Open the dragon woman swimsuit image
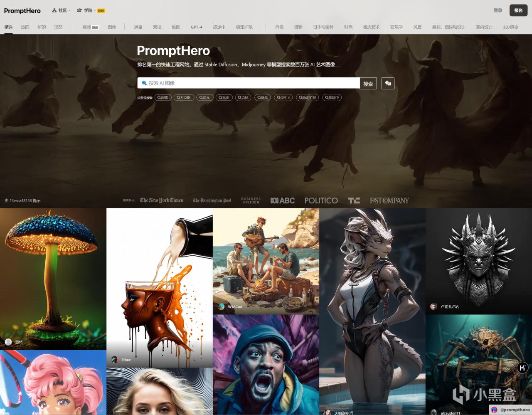 click(x=372, y=311)
